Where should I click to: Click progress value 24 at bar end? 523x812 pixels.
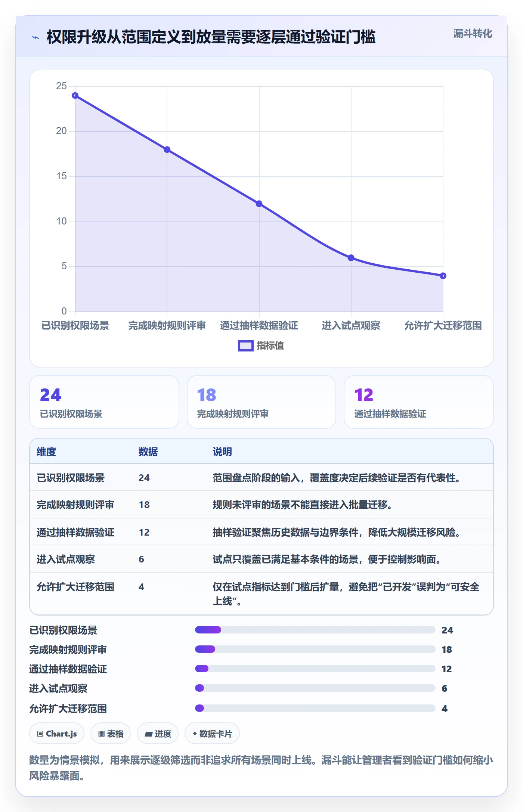pos(447,630)
